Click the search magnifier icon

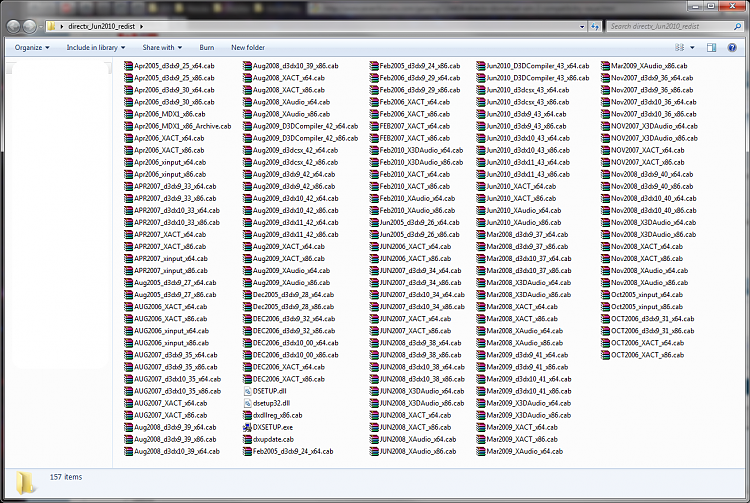click(737, 27)
